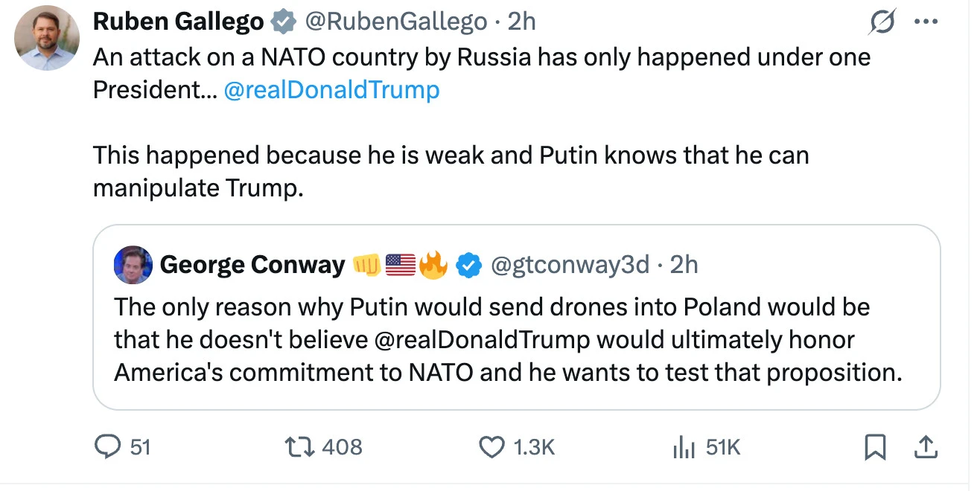The image size is (980, 491).
Task: Click Ruben Gallego's verified badge
Action: point(283,23)
